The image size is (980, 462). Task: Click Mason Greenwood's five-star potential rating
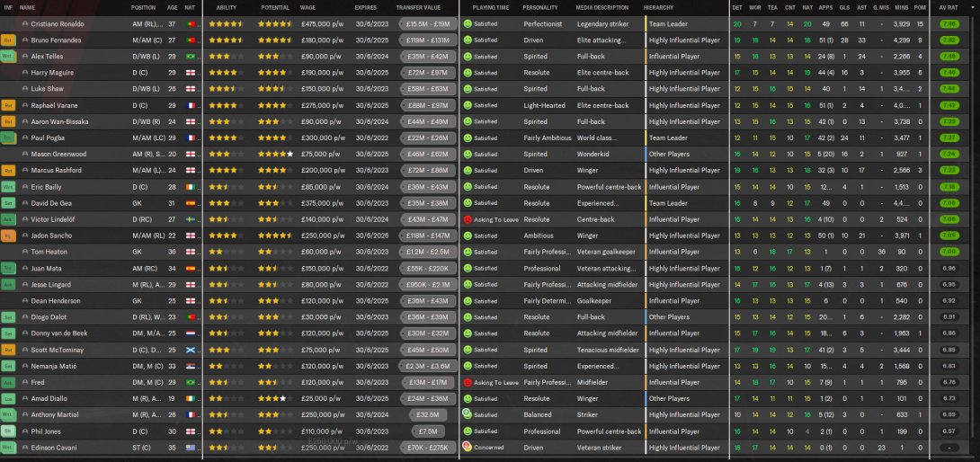tap(276, 154)
